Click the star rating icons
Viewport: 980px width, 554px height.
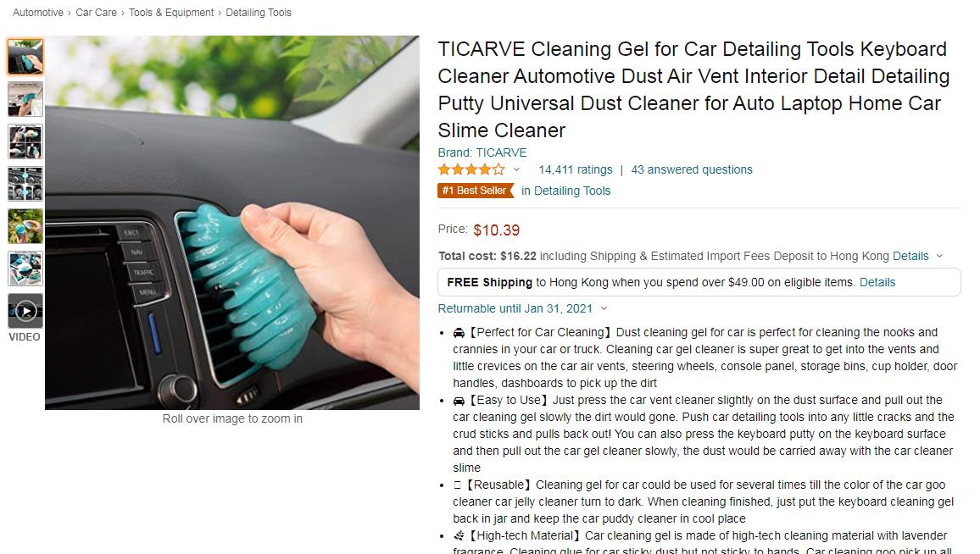click(x=471, y=169)
